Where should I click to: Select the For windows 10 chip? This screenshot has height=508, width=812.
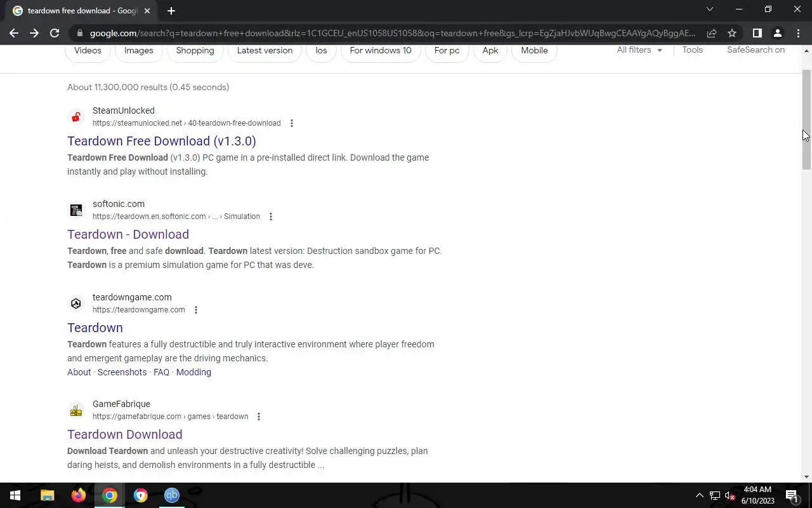[381, 51]
